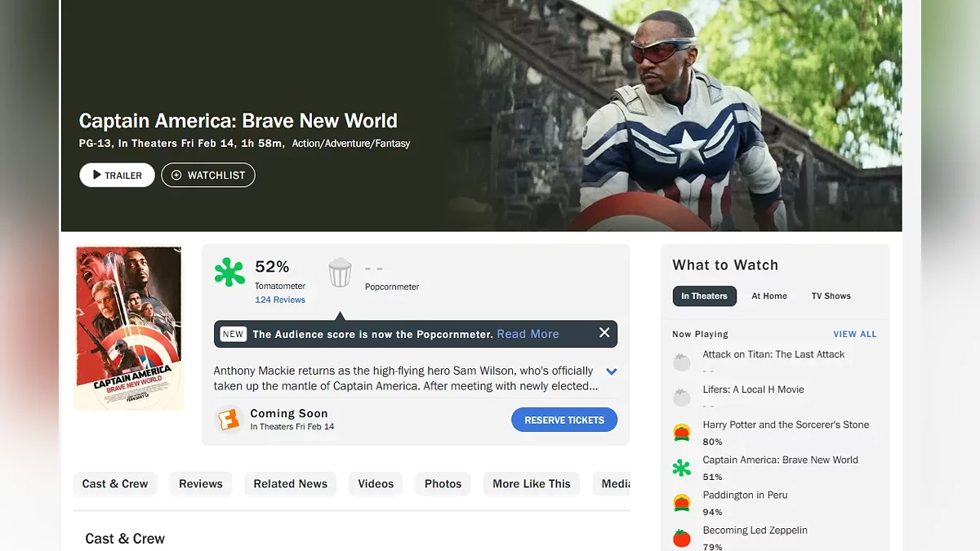Screen dimensions: 980x551
Task: Click the Captain America movie poster thumbnail
Action: tap(128, 328)
